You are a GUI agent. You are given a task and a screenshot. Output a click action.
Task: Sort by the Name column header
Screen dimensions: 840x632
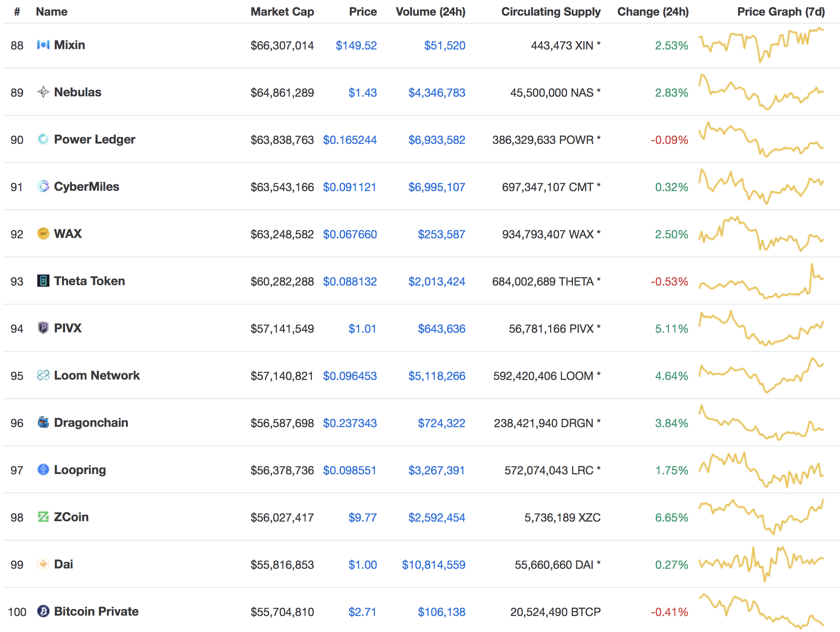click(x=52, y=12)
